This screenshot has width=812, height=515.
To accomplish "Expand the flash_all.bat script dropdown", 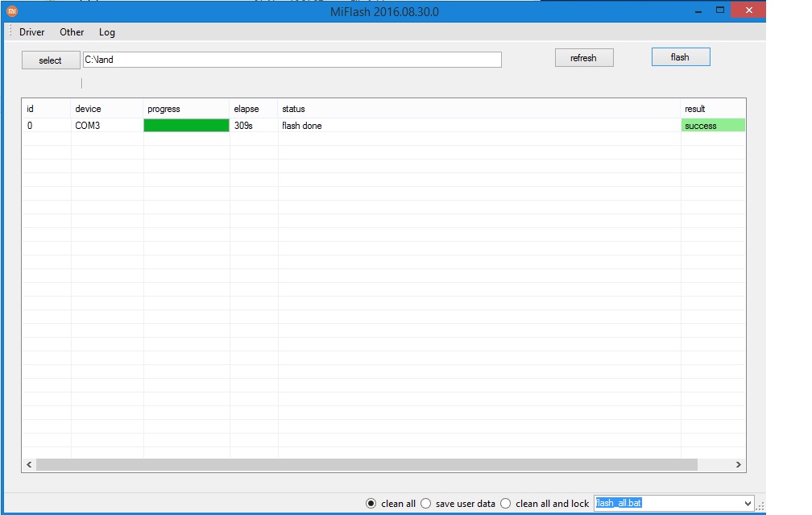I will [x=748, y=503].
